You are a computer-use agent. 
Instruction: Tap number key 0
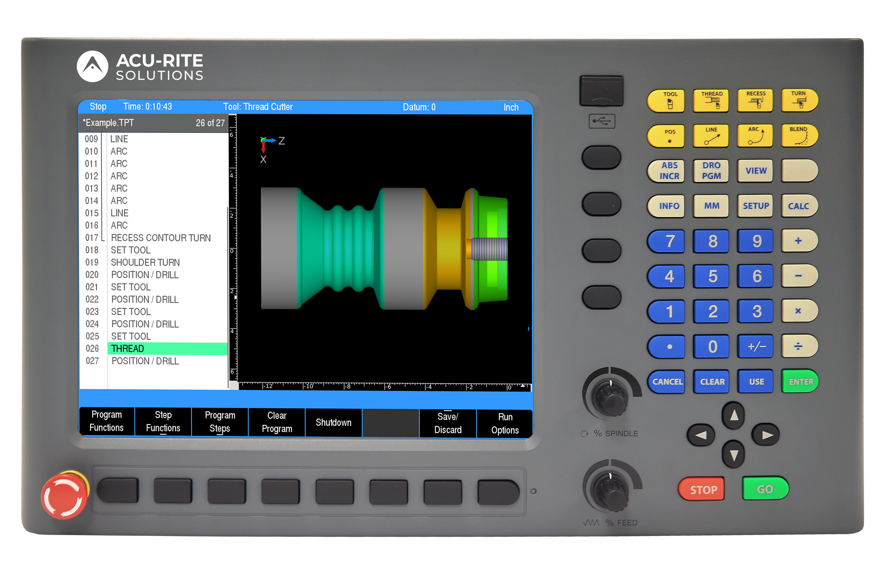pyautogui.click(x=711, y=346)
